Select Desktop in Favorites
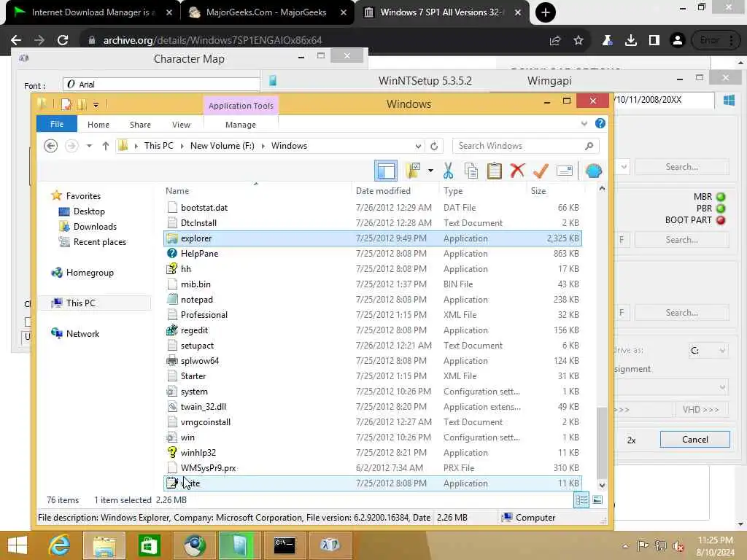The height and width of the screenshot is (560, 747). click(x=88, y=211)
